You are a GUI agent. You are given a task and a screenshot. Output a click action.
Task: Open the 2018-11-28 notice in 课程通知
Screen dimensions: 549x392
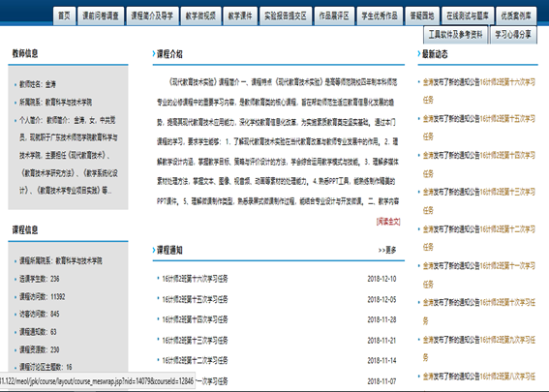[195, 319]
